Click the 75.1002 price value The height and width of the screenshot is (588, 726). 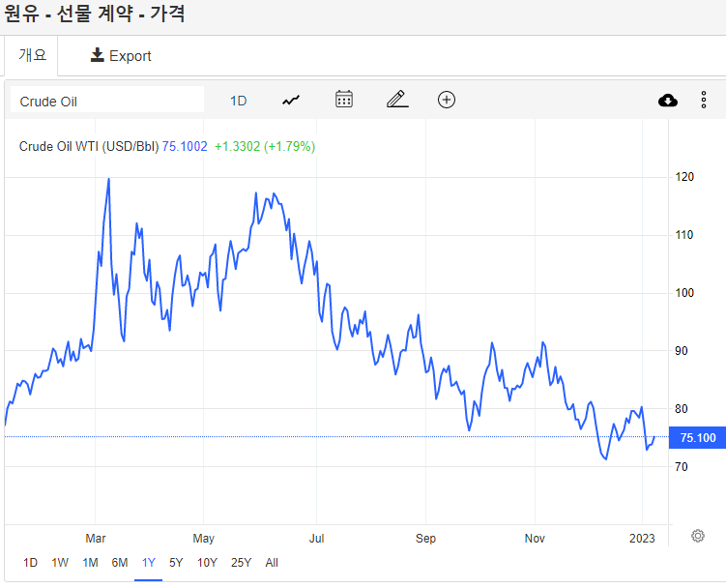[x=185, y=146]
